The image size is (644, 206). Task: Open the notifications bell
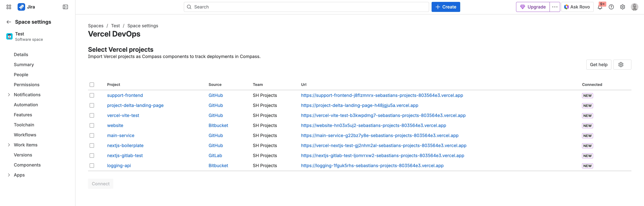click(x=600, y=8)
